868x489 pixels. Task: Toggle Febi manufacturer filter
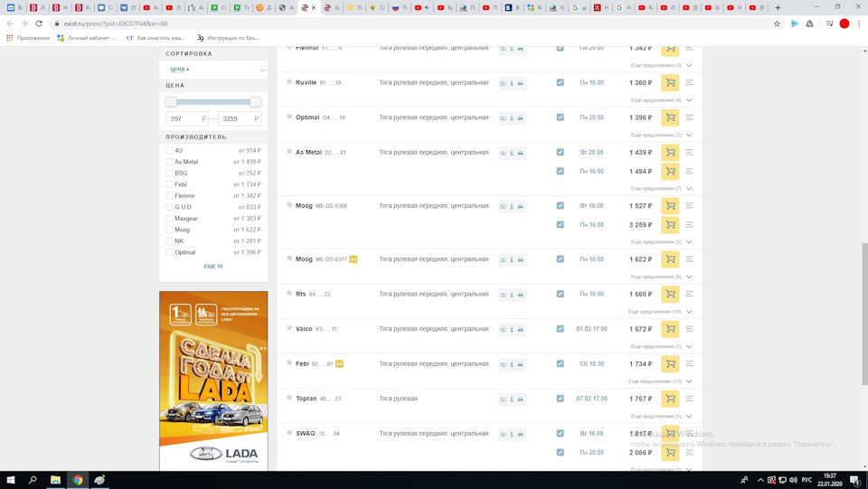point(169,184)
